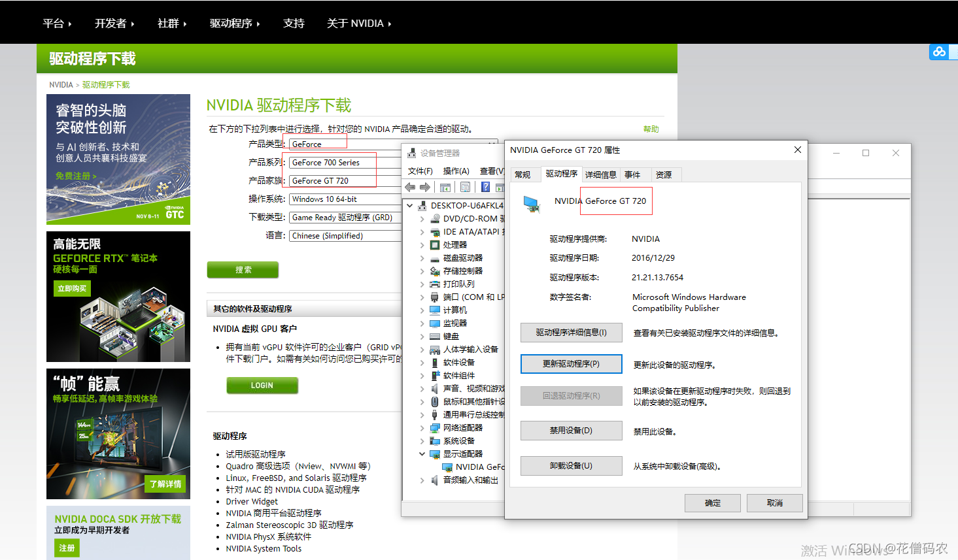Switch to 常规 tab in properties
The image size is (958, 560).
[523, 174]
